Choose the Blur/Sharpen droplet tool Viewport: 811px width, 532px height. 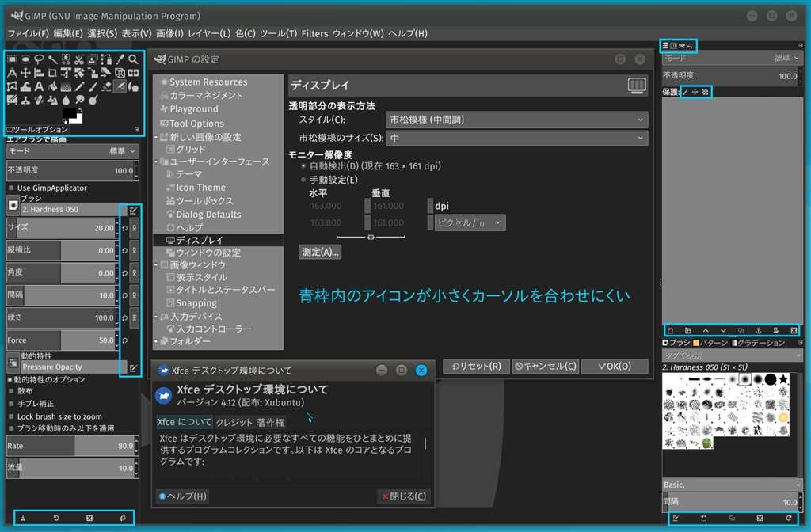click(x=66, y=100)
